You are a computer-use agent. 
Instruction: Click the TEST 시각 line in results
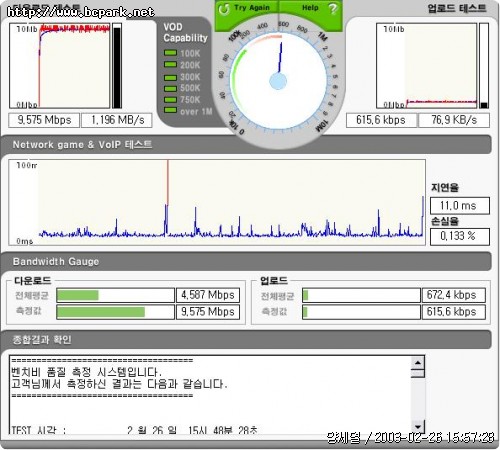point(134,429)
